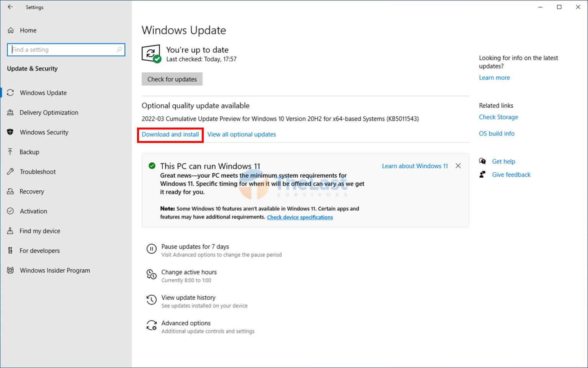Click the Get help chat bubble icon
This screenshot has height=368, width=588.
click(483, 161)
